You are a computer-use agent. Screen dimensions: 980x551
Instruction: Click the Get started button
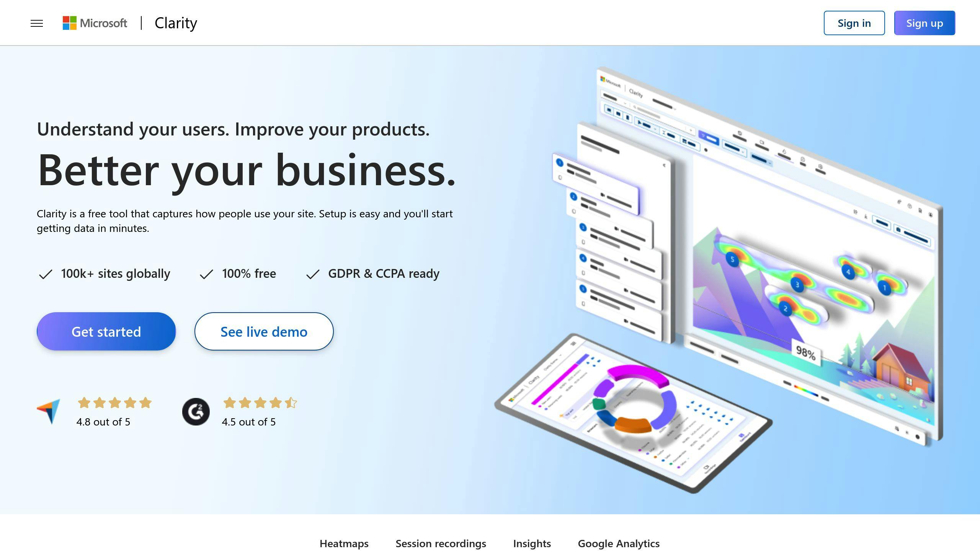click(106, 331)
